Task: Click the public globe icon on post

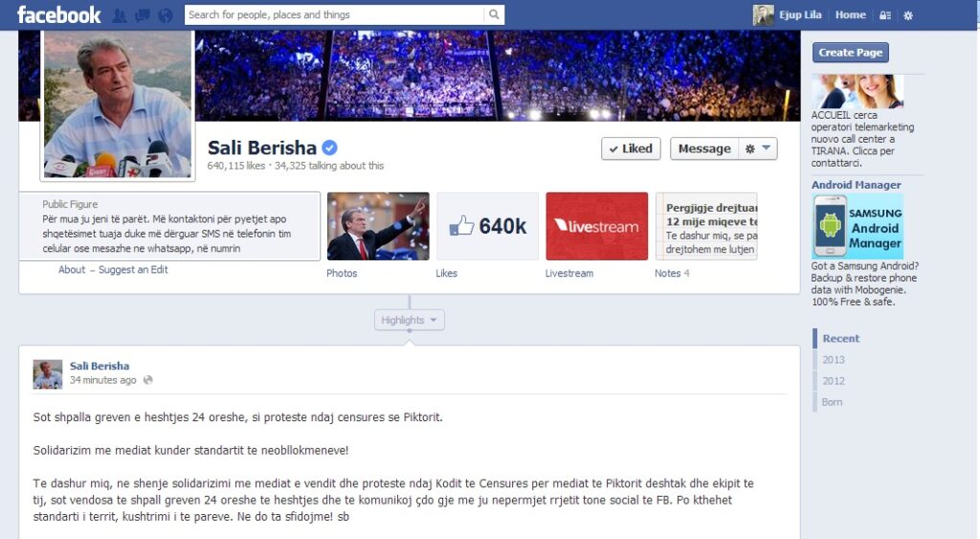Action: tap(147, 380)
